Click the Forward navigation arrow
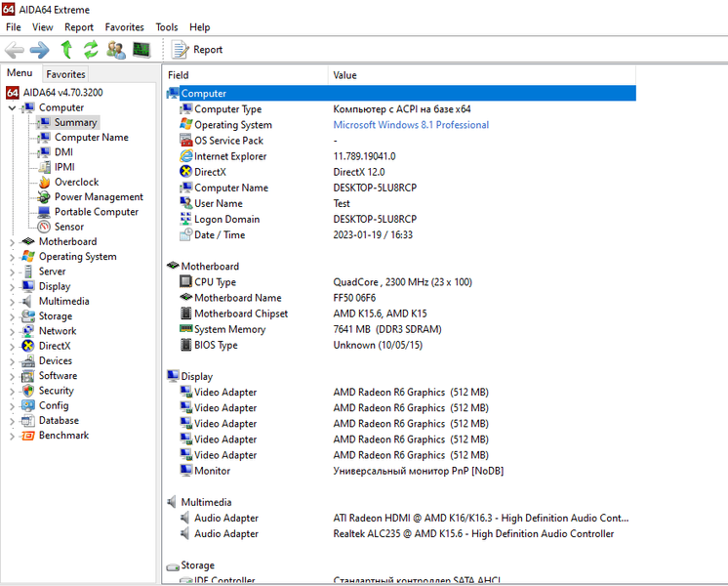This screenshot has height=586, width=728. point(39,50)
